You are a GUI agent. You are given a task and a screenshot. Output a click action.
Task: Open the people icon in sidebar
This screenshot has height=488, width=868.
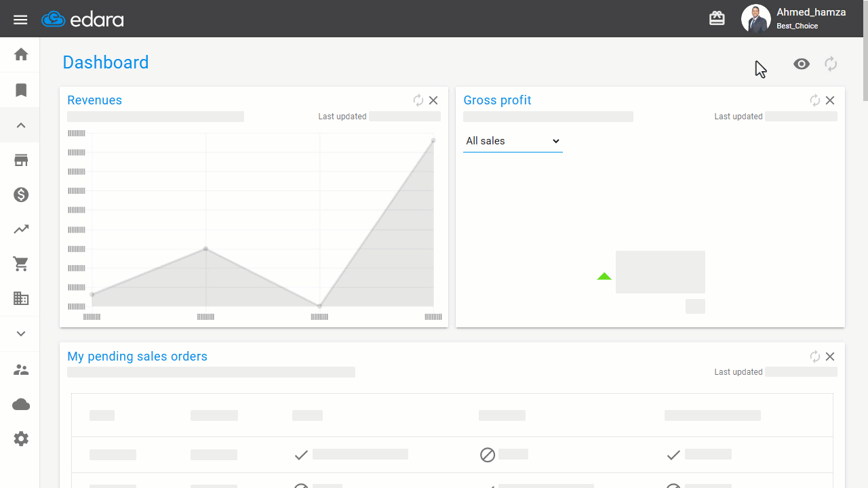pyautogui.click(x=21, y=370)
